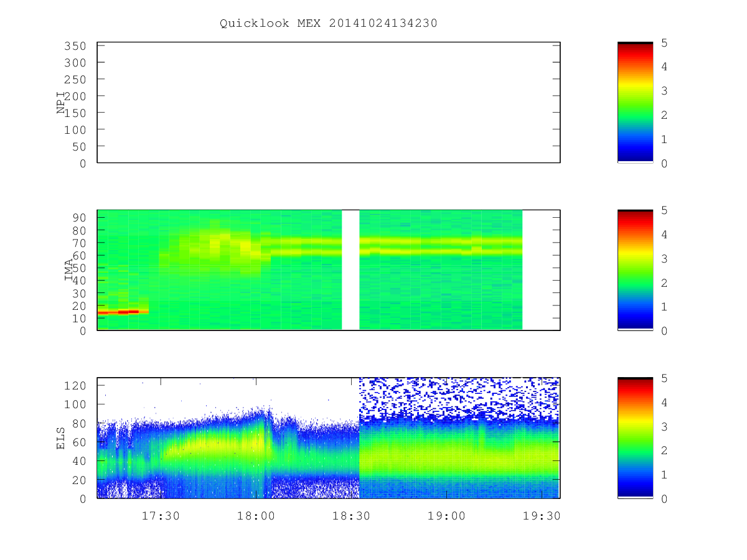This screenshot has width=747, height=560.
Task: Click the NPI colorbar
Action: coord(635,103)
